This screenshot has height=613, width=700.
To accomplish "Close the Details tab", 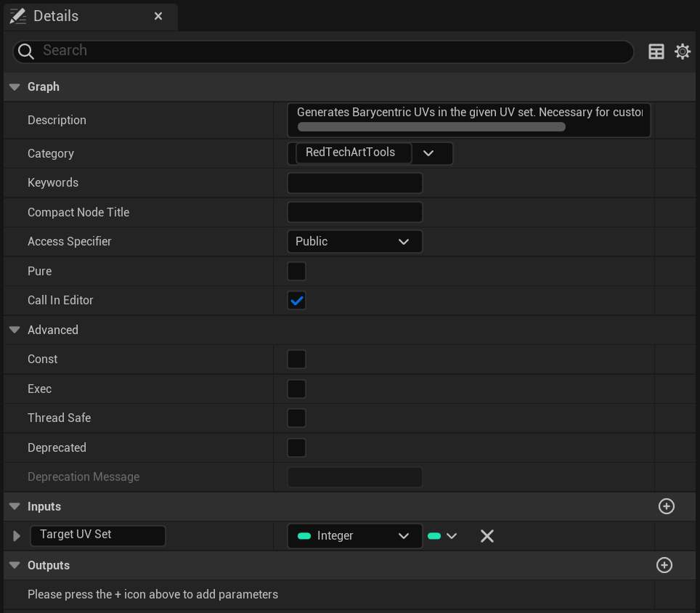I will pyautogui.click(x=158, y=16).
